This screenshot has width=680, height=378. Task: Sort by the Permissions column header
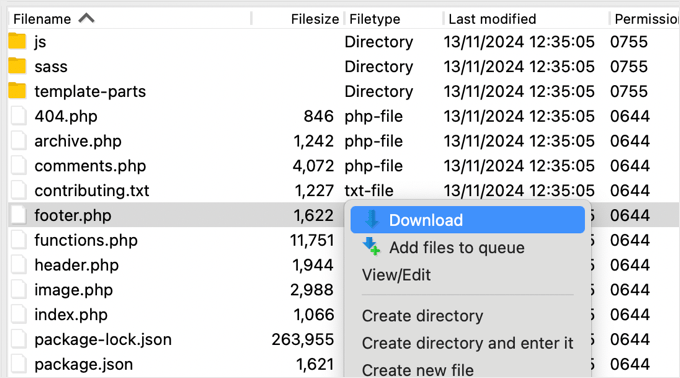[647, 19]
